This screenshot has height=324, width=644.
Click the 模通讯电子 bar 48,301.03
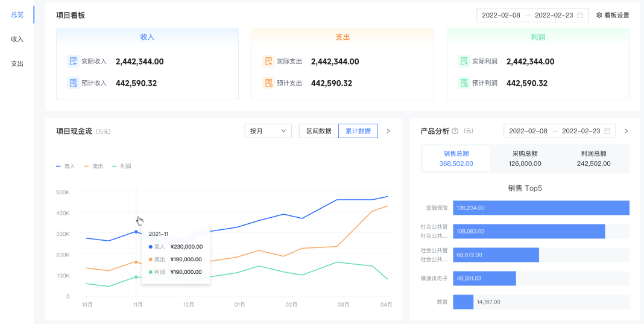[x=484, y=278]
